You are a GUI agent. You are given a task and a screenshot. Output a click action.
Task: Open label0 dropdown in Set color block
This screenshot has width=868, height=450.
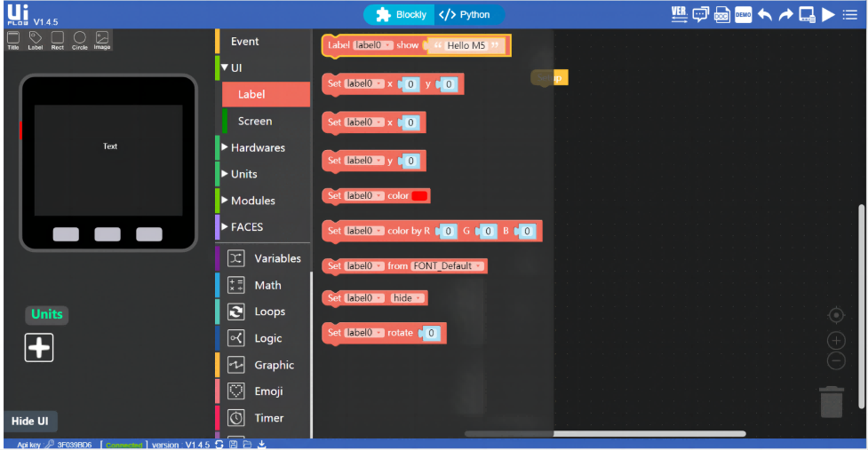pos(364,195)
